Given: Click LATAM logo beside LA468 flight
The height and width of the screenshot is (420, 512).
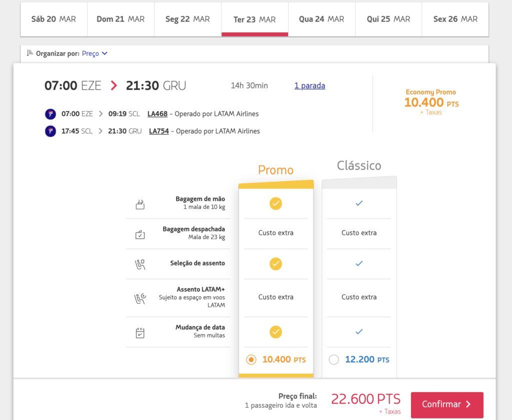Looking at the screenshot, I should pyautogui.click(x=50, y=114).
